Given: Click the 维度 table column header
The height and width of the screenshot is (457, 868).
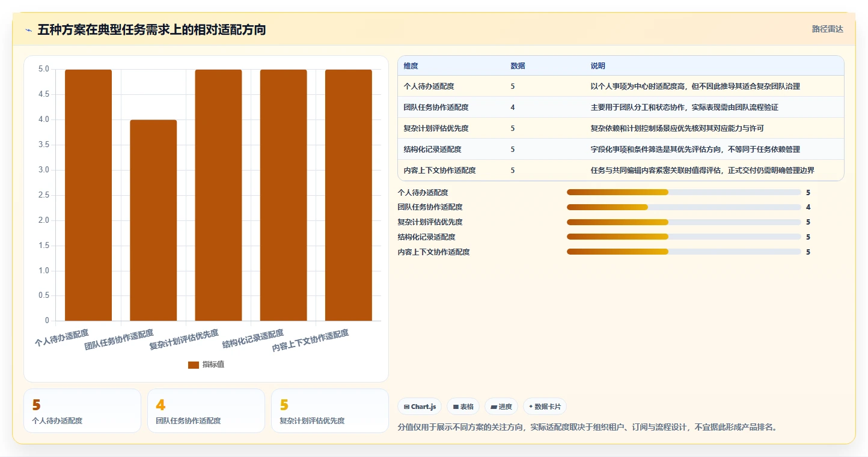Looking at the screenshot, I should pyautogui.click(x=411, y=65).
